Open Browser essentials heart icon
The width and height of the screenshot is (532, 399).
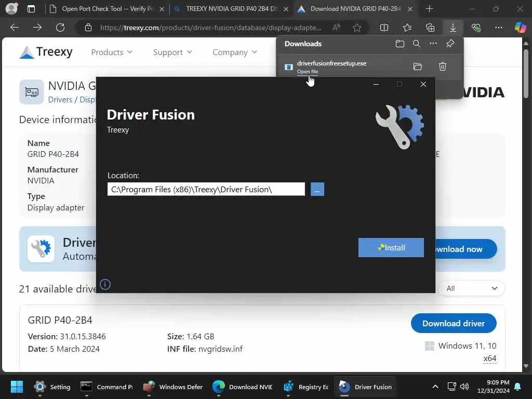pos(476,28)
